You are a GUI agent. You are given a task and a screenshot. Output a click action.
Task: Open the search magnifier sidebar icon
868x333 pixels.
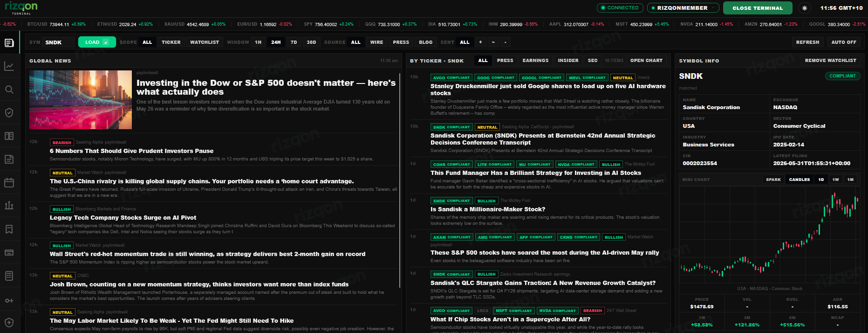(x=9, y=90)
